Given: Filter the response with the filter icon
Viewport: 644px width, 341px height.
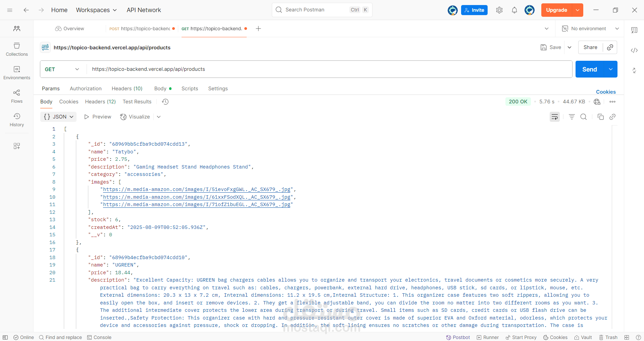Looking at the screenshot, I should click(572, 117).
